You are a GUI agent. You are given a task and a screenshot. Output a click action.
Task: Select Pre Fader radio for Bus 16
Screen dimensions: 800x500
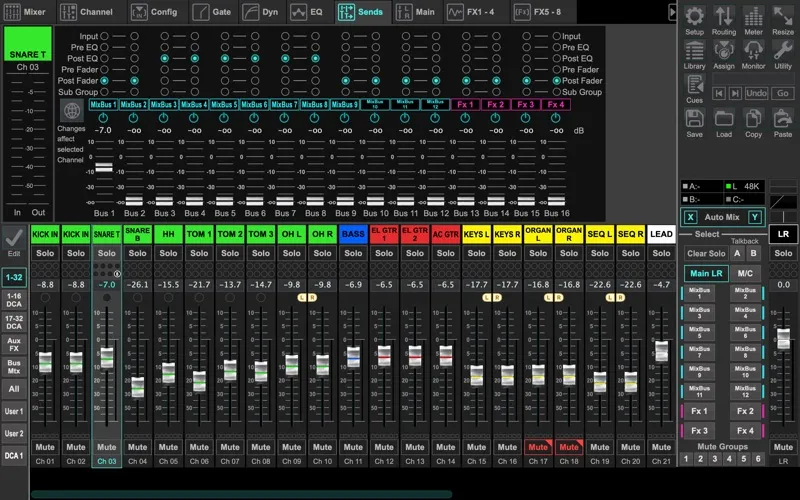coord(557,69)
